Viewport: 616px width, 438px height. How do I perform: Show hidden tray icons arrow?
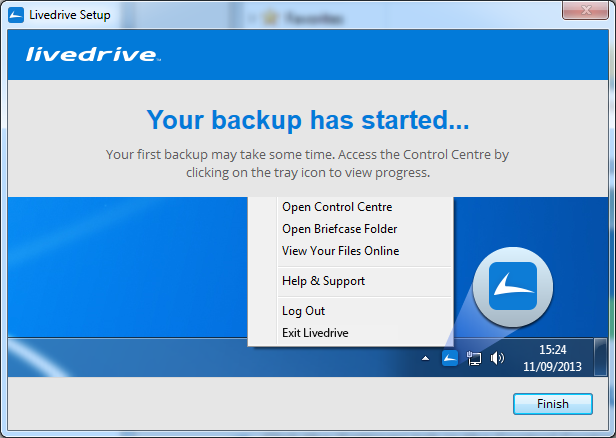[425, 358]
